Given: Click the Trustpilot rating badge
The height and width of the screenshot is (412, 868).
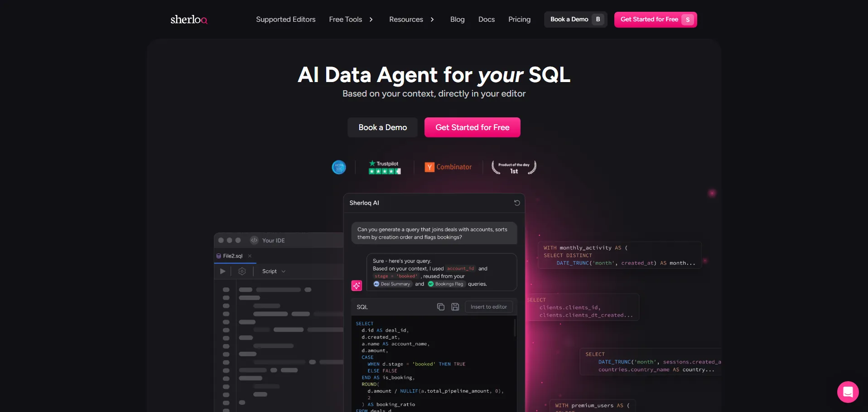Looking at the screenshot, I should point(384,167).
